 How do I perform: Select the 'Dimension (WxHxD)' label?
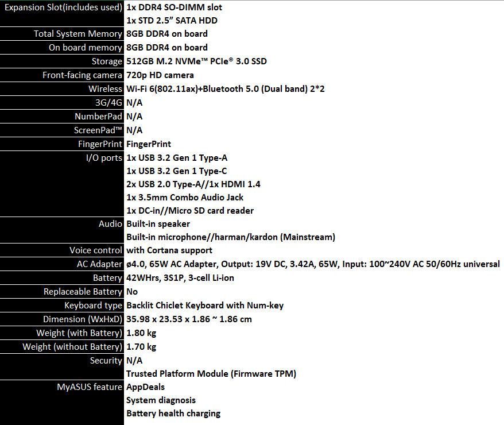[x=83, y=319]
